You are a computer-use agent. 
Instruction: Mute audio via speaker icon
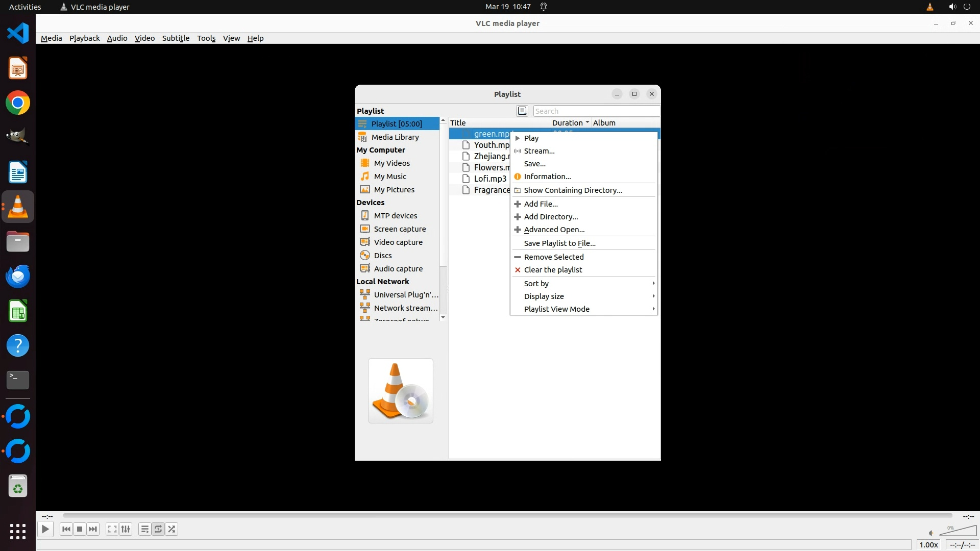tap(931, 533)
